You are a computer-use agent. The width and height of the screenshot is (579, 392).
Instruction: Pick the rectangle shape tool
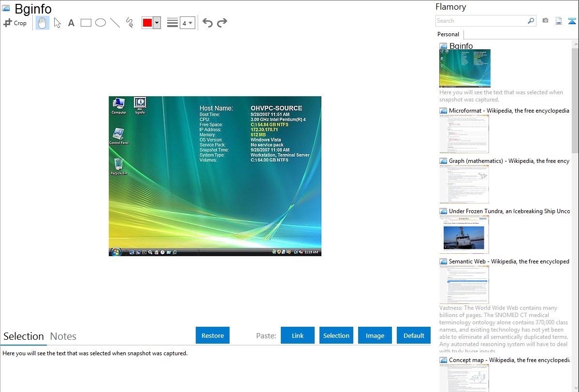86,23
